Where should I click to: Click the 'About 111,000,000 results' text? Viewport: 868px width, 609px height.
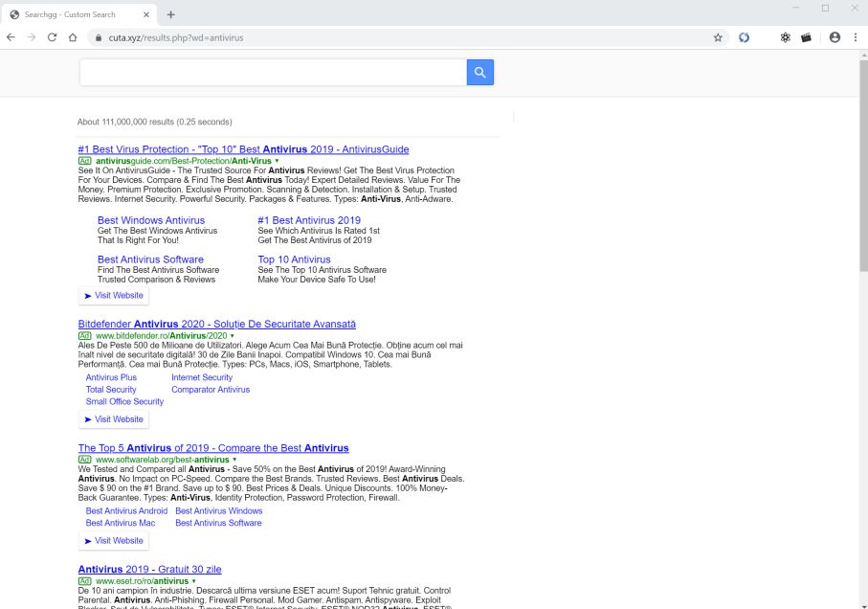[154, 122]
